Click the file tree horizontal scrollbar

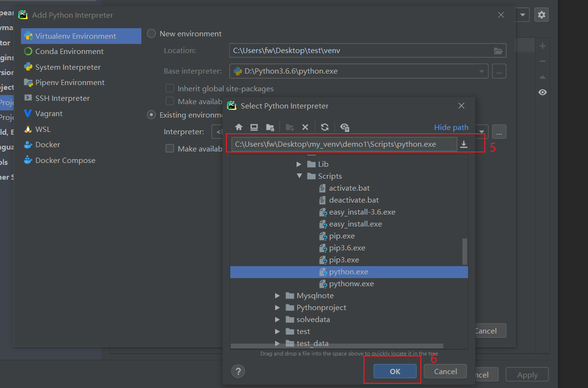[x=337, y=346]
